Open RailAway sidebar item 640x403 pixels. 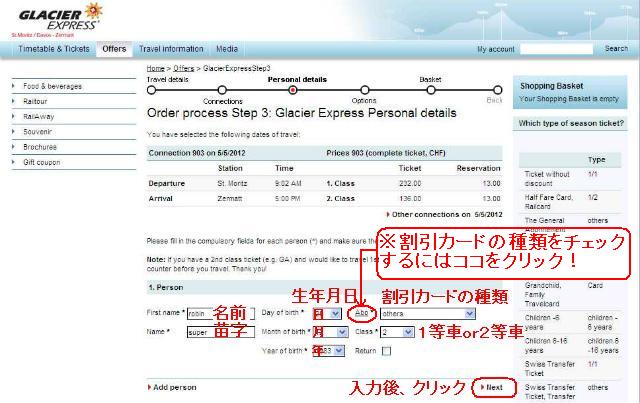pos(38,117)
